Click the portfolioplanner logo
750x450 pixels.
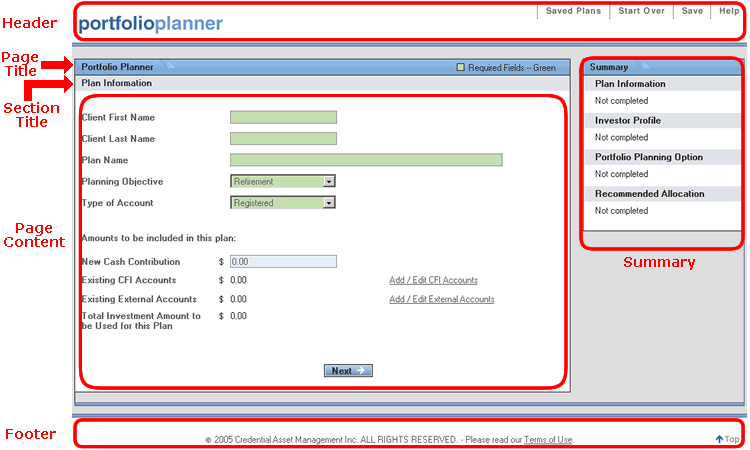pyautogui.click(x=150, y=23)
